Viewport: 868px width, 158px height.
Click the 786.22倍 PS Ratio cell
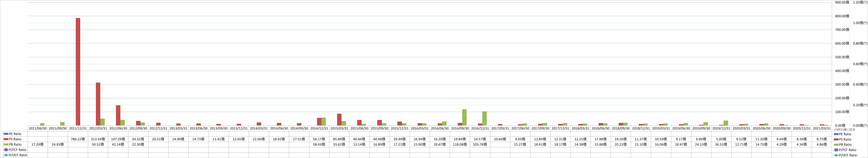click(x=78, y=139)
